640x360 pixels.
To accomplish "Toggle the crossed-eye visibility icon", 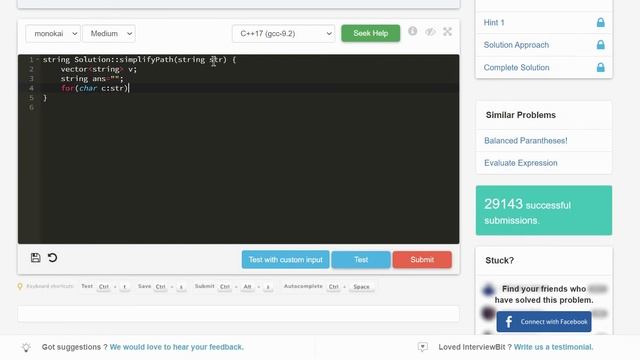I will coord(430,31).
